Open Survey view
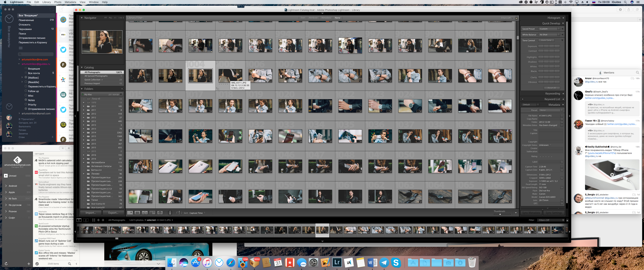 click(152, 213)
